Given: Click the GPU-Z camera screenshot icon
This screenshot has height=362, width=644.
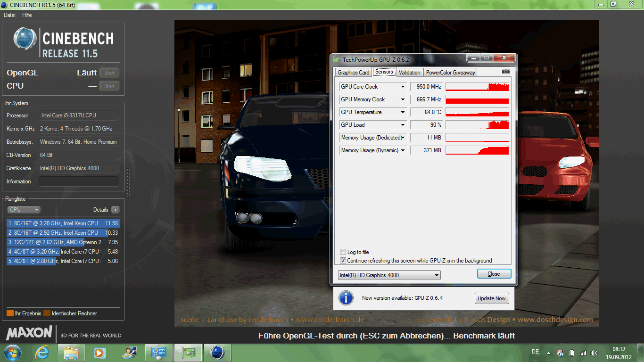Looking at the screenshot, I should [506, 72].
